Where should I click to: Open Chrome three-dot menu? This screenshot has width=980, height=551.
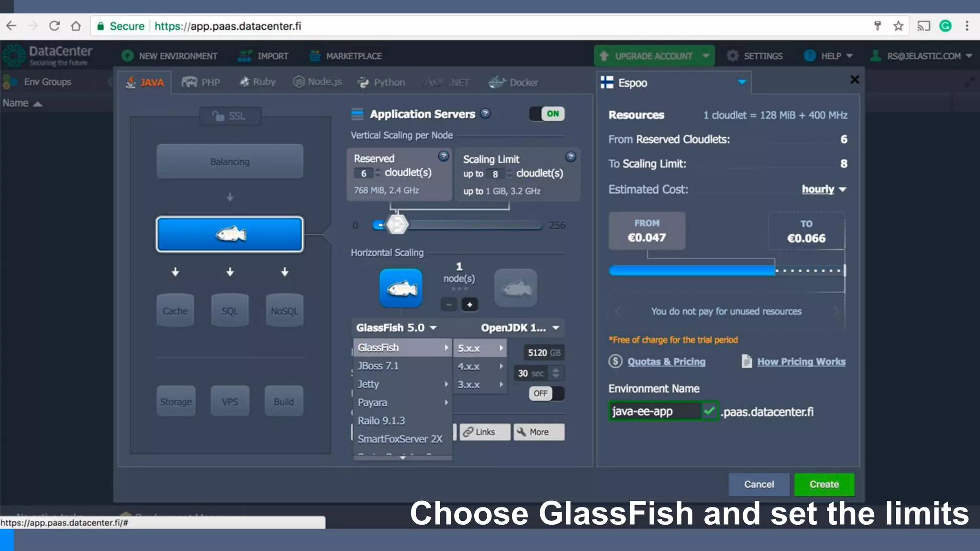click(967, 26)
